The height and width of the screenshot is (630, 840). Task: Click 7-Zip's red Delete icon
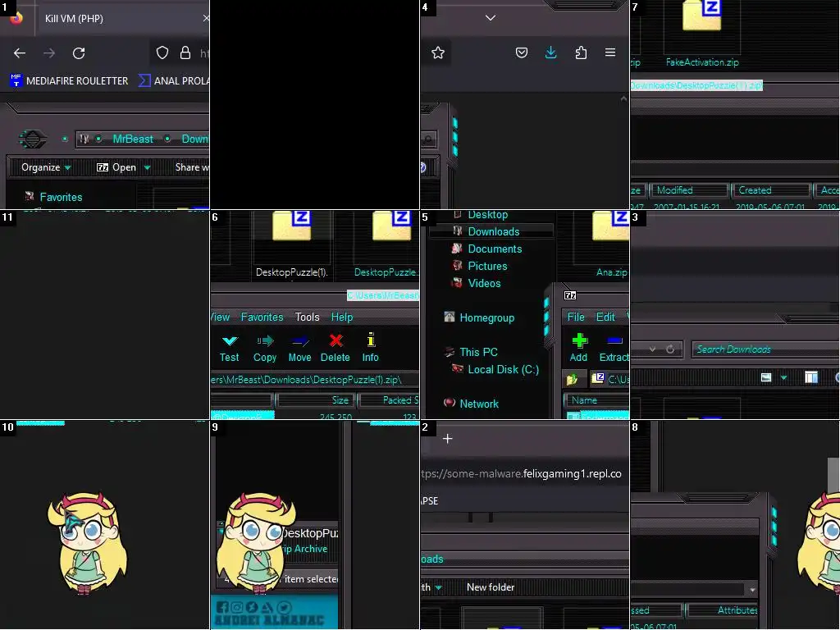pos(336,348)
